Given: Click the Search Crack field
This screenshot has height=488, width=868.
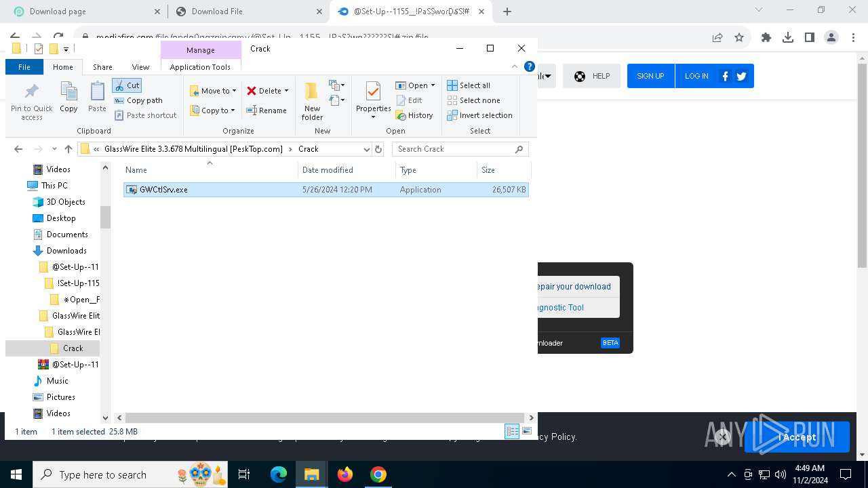Looking at the screenshot, I should click(x=460, y=149).
